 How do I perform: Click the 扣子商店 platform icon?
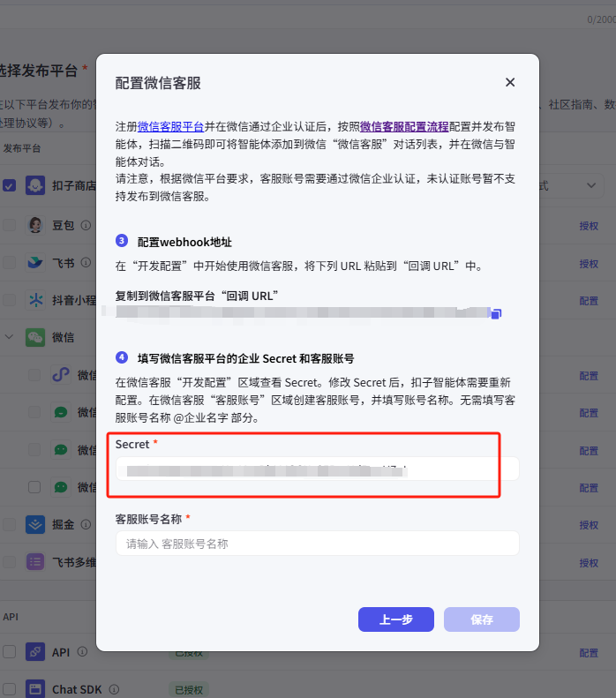(x=35, y=185)
